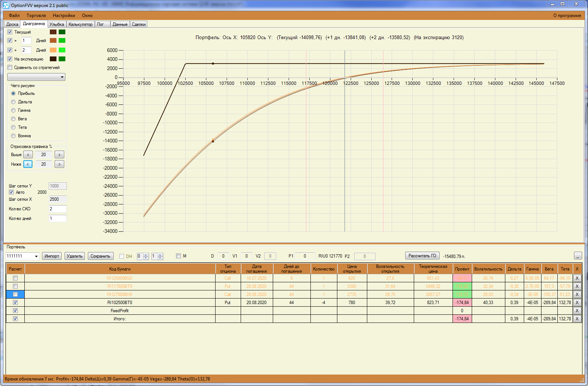
Task: Increase the Выше drawing percent with right arrow
Action: 59,155
